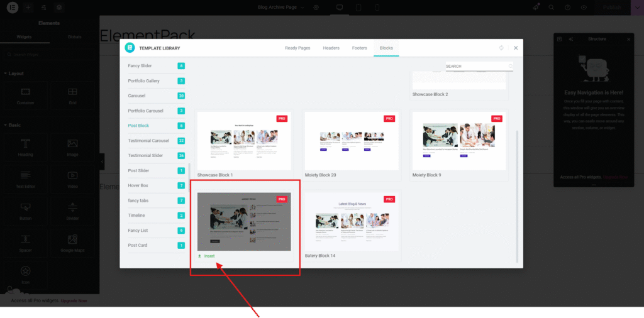Open the Headers tab
The image size is (644, 318).
click(x=331, y=48)
